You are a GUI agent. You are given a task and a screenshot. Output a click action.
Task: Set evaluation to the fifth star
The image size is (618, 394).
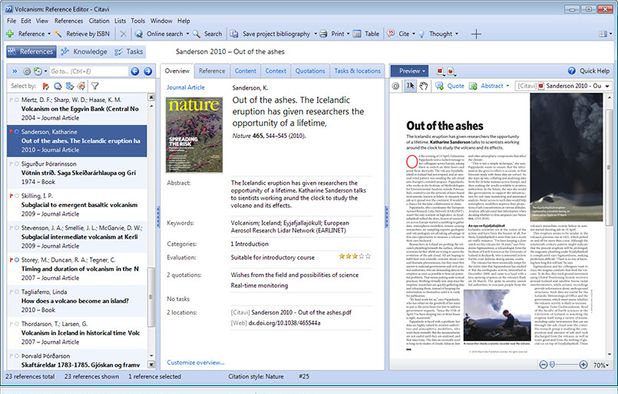pyautogui.click(x=368, y=256)
